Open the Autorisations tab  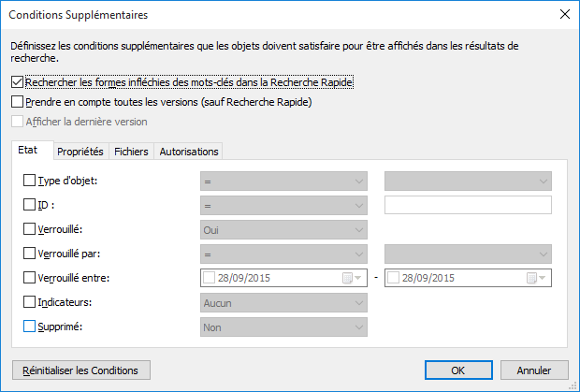(189, 152)
